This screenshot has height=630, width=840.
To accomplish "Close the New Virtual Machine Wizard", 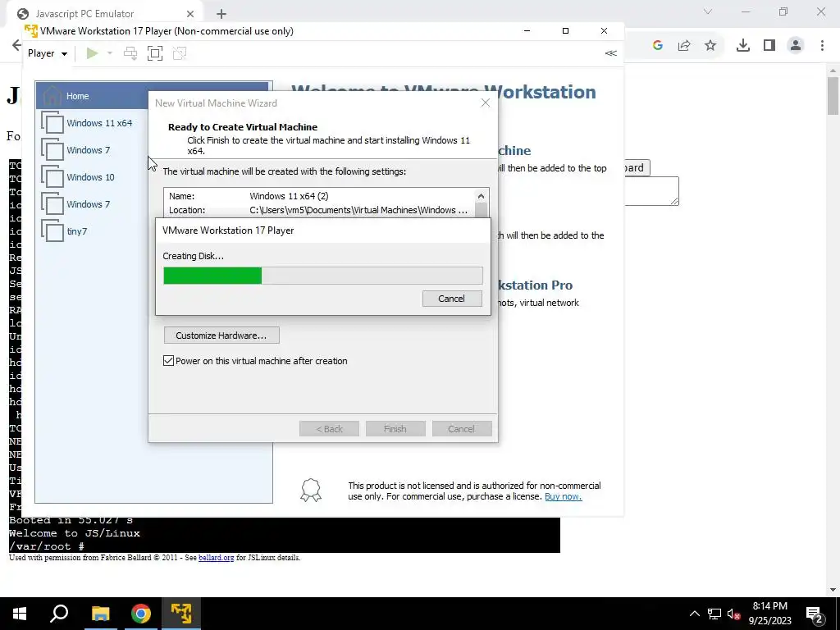I will click(486, 103).
